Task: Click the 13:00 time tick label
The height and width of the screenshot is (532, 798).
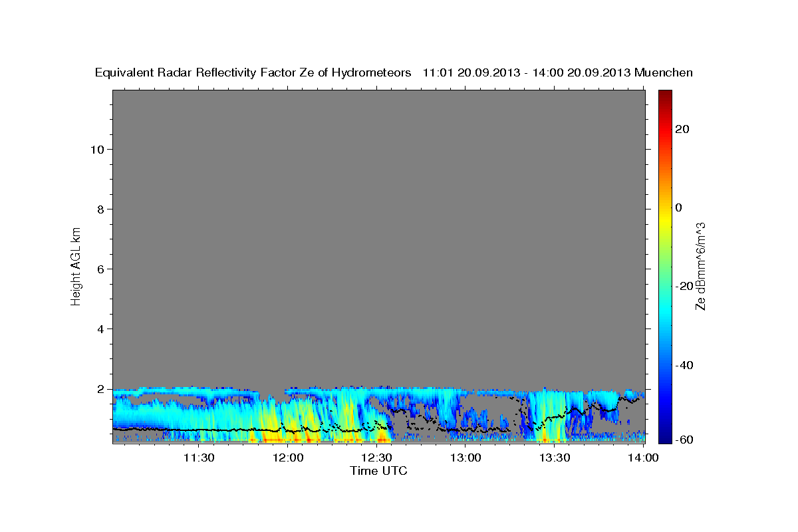Action: coord(465,458)
